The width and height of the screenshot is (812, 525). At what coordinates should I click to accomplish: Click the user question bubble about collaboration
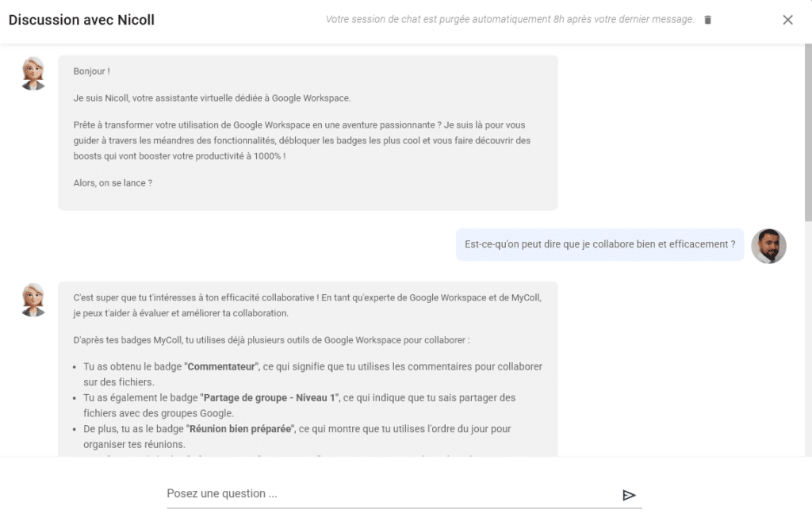(x=599, y=244)
